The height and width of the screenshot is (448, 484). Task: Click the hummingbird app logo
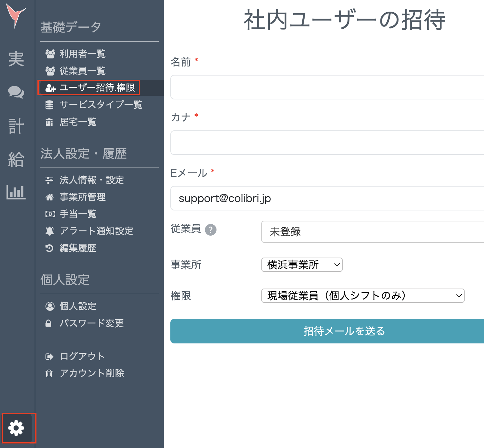click(15, 14)
